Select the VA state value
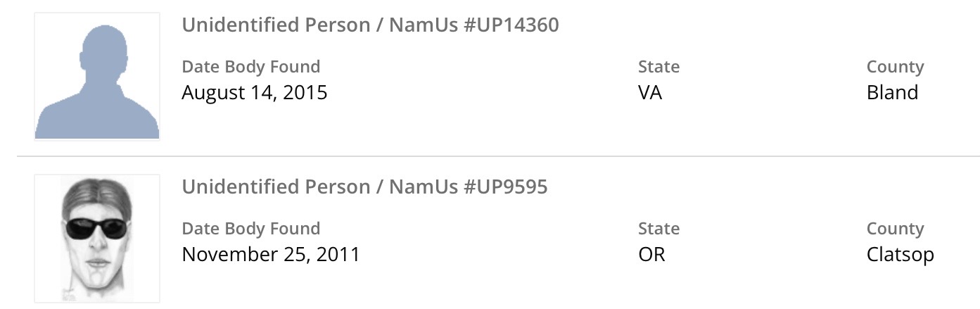Screen dimensions: 980x309 [x=650, y=93]
